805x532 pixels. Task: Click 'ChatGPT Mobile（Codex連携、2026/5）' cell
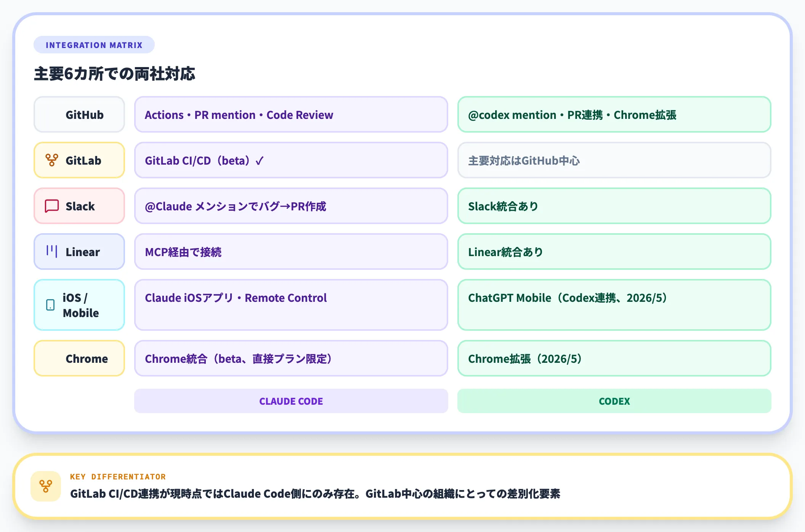[614, 305]
